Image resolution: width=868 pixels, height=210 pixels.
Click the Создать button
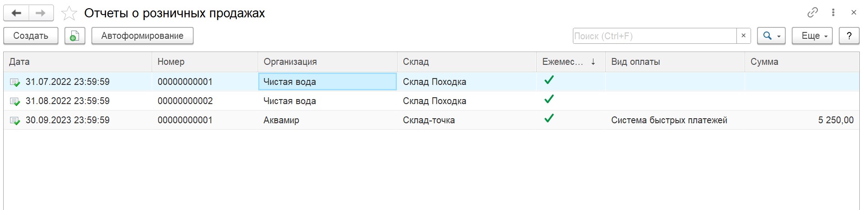pos(31,36)
